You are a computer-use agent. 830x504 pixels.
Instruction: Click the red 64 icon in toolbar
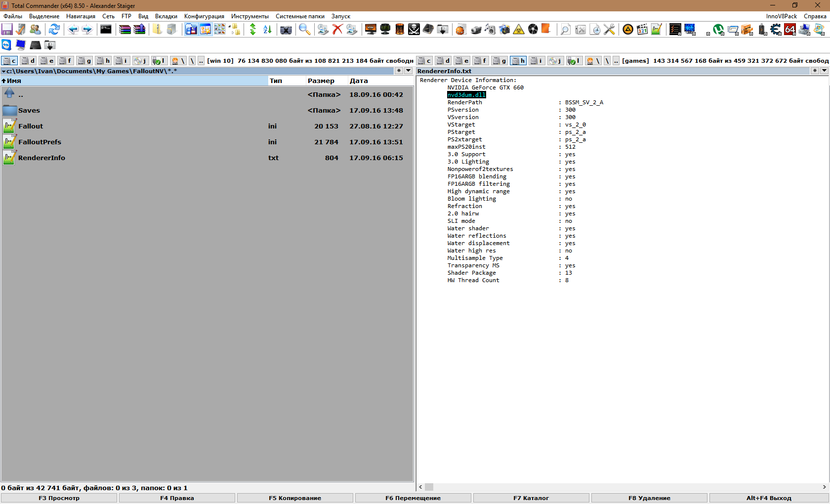tap(790, 30)
